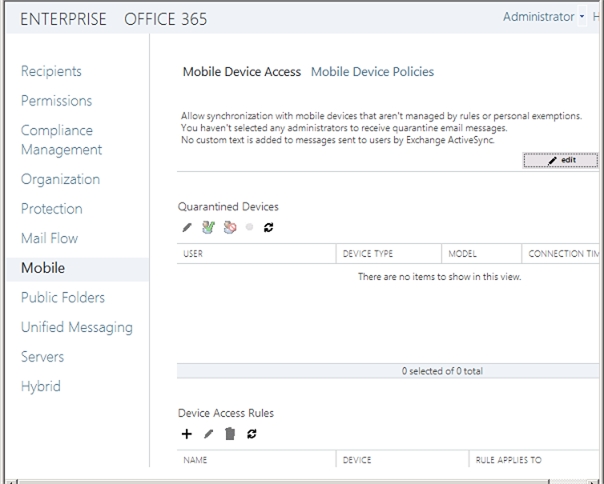Go to Unified Messaging section

(77, 327)
